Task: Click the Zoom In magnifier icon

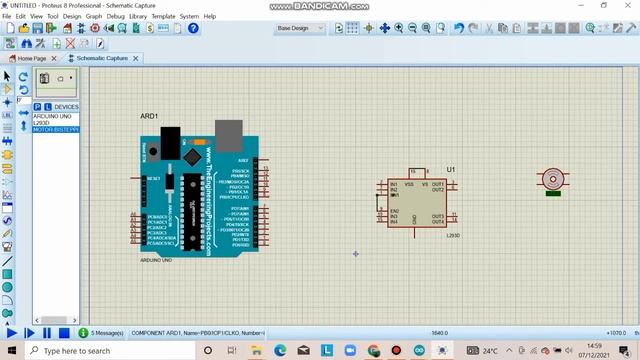Action: click(399, 28)
